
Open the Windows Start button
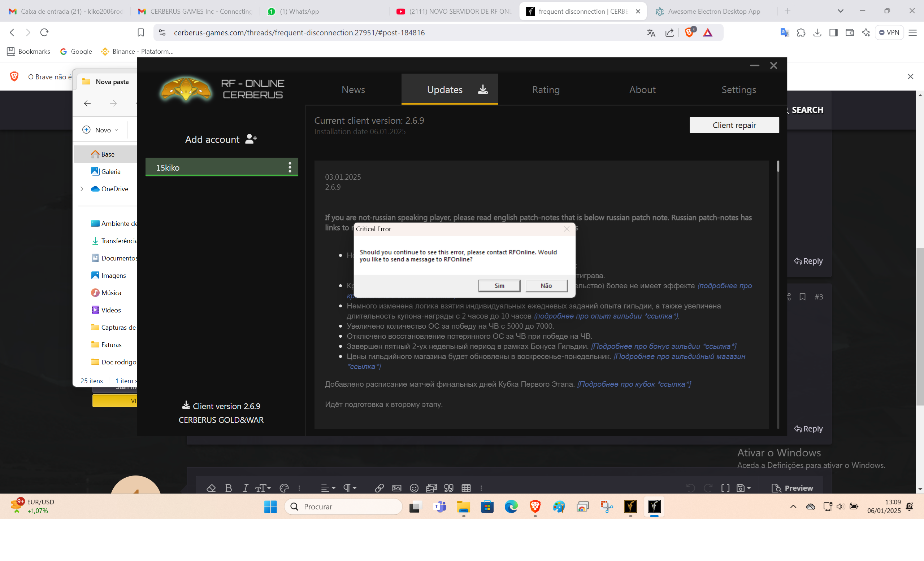[x=270, y=507]
